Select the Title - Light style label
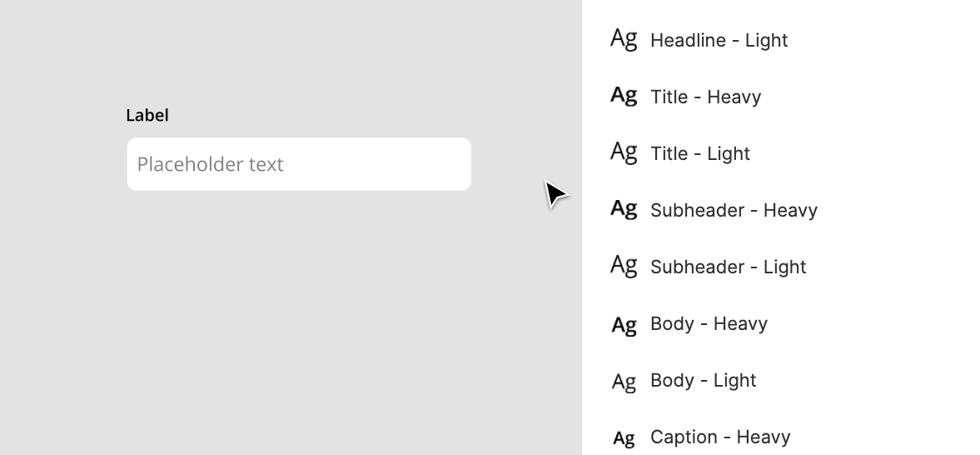Screen dimensions: 980x455 (x=700, y=153)
